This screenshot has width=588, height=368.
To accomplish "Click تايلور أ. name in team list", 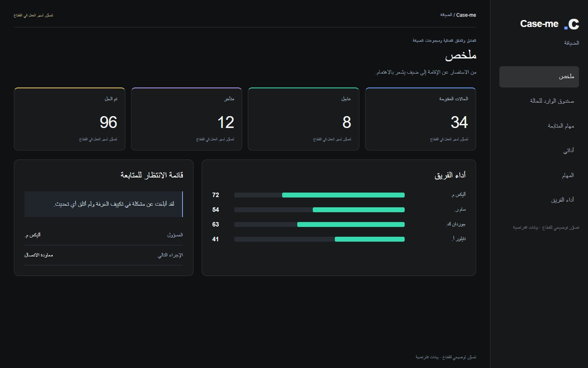I will click(x=459, y=239).
